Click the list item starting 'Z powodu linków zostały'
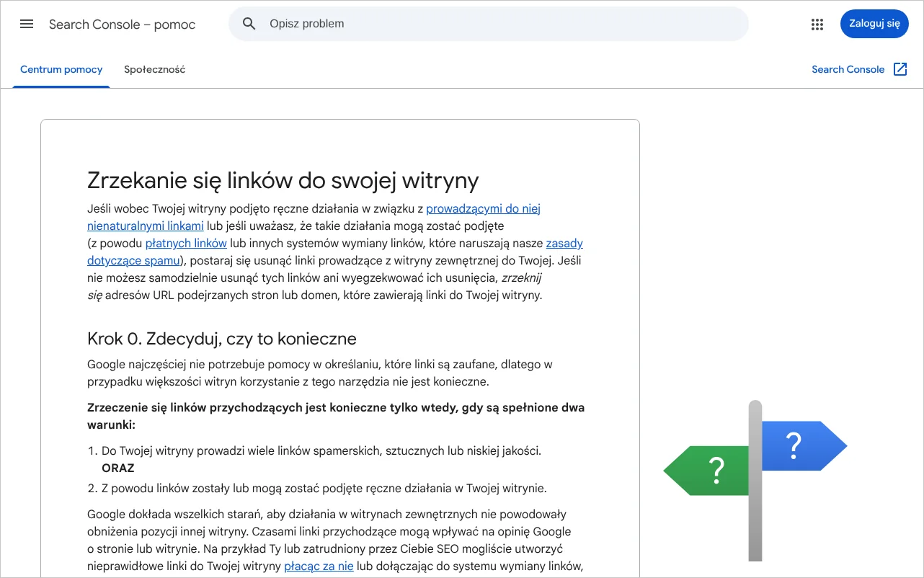 (x=324, y=488)
